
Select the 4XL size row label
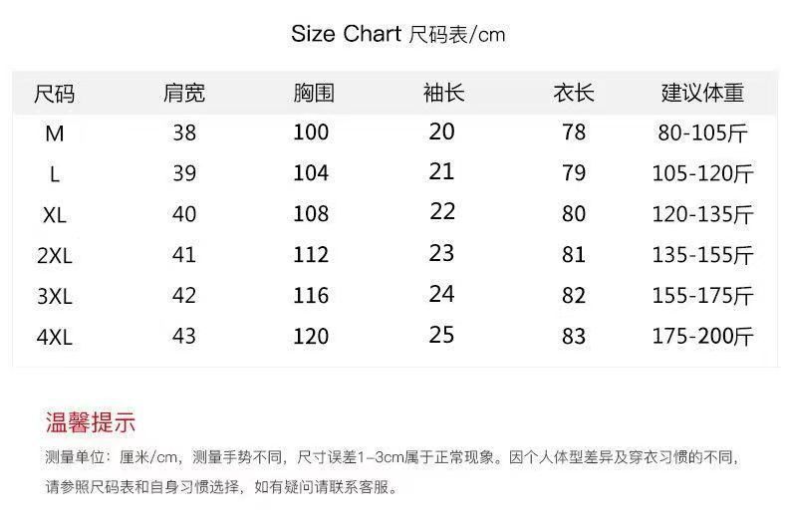(x=55, y=337)
